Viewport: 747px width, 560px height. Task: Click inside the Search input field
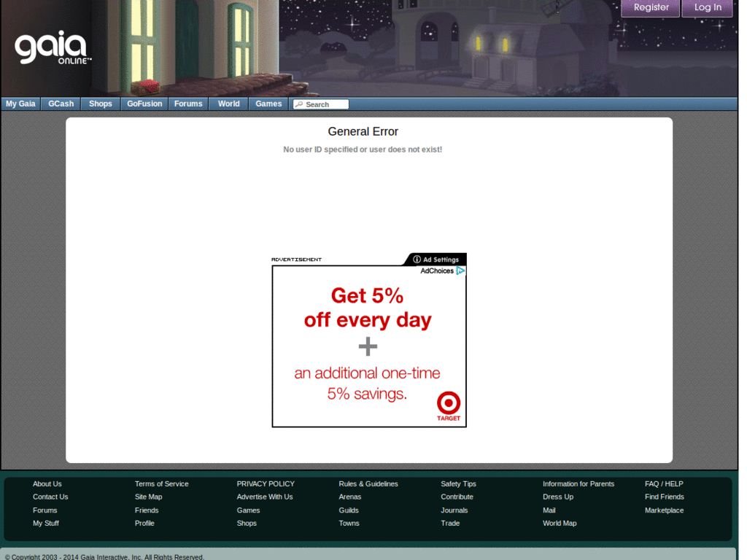click(x=325, y=104)
